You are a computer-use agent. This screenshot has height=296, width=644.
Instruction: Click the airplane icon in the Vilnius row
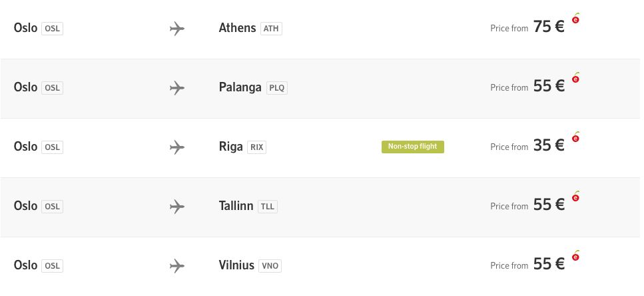pyautogui.click(x=177, y=265)
